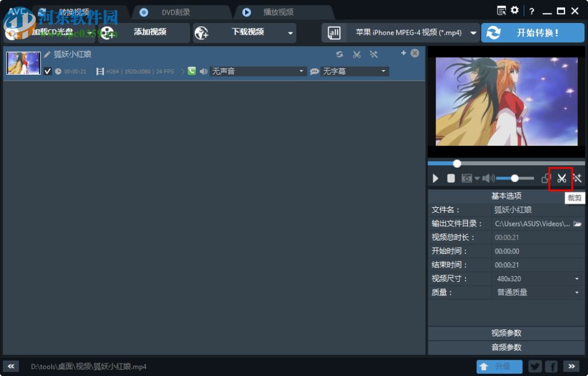
Task: Toggle the plus icon to add a file
Action: coord(404,53)
